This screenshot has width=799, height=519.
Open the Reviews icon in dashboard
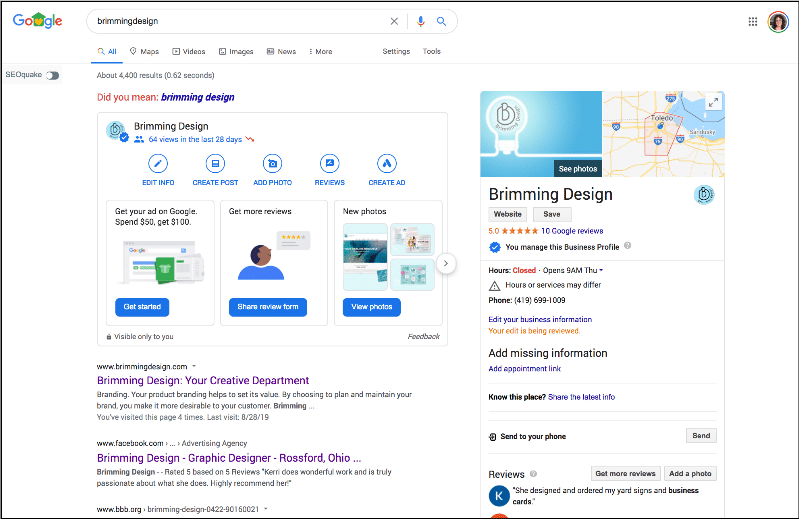point(330,163)
